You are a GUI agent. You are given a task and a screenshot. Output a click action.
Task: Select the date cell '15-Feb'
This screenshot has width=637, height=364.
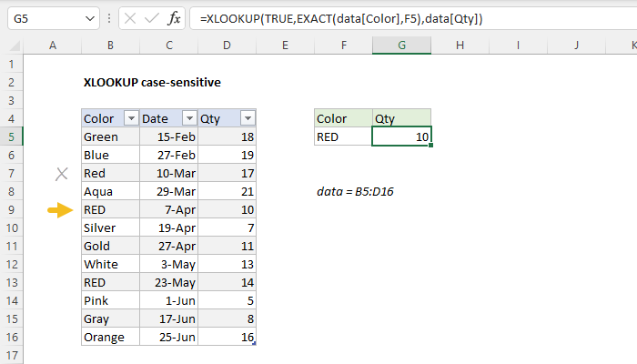(168, 136)
